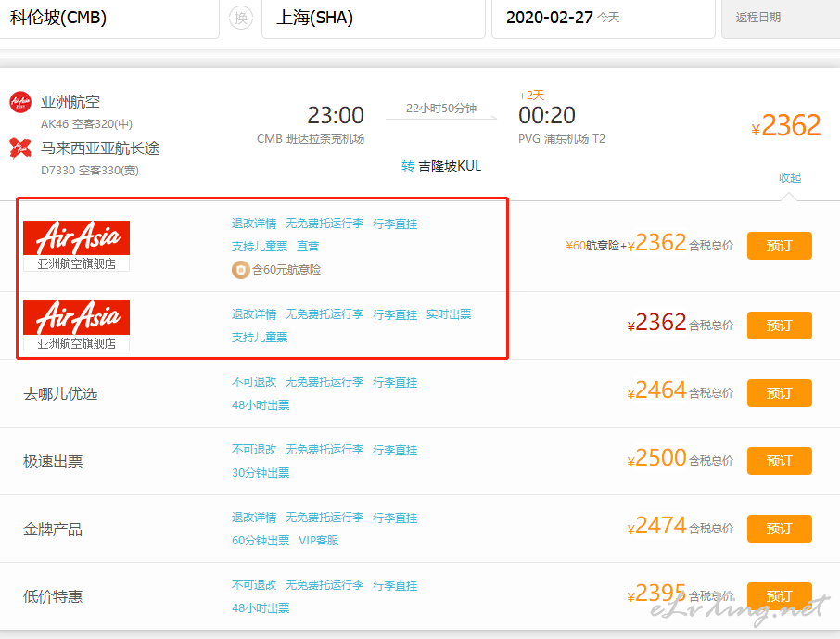Book the ¥2362 fare with ¥60 insurance
This screenshot has height=639, width=840.
[780, 246]
